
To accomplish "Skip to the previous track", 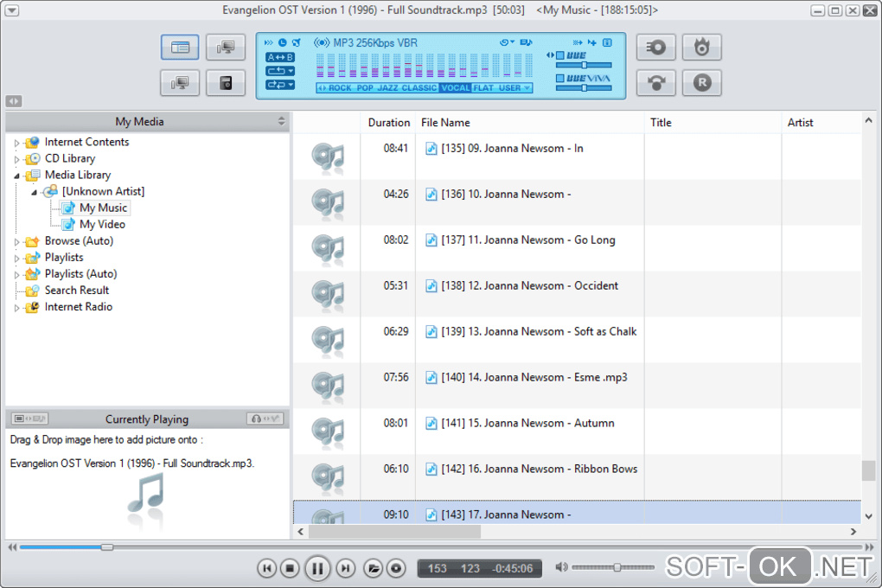I will (266, 568).
